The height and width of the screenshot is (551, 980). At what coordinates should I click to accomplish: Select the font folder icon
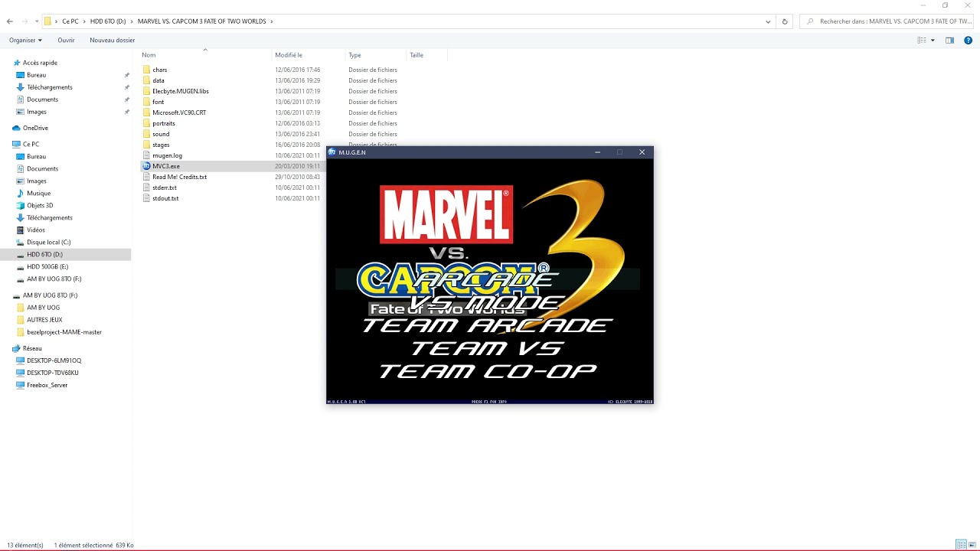[146, 102]
